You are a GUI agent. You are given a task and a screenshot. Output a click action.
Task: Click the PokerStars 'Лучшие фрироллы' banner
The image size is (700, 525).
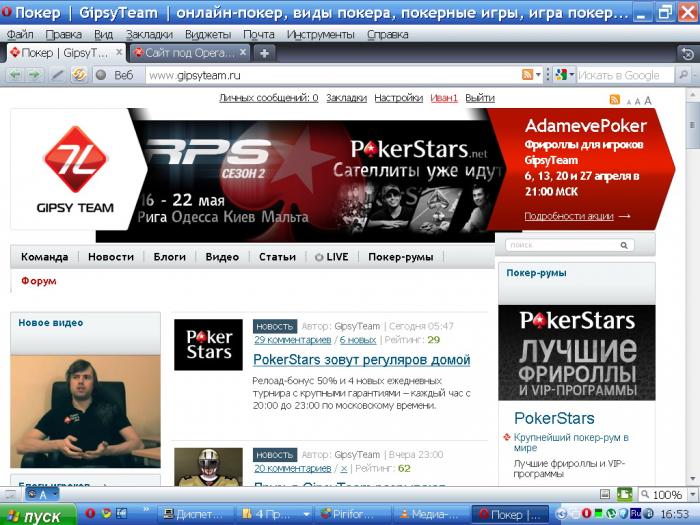coord(577,353)
